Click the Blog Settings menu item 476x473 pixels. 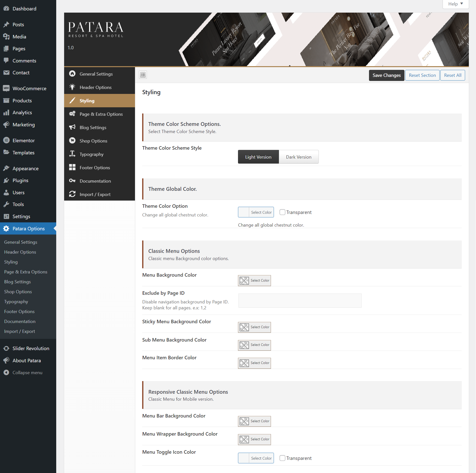pyautogui.click(x=93, y=127)
